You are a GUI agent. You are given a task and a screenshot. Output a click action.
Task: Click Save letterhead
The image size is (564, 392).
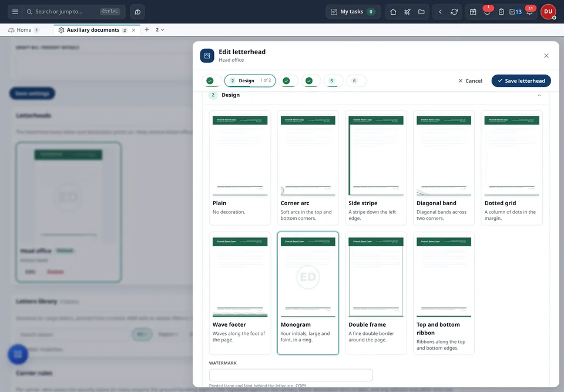[x=521, y=81]
